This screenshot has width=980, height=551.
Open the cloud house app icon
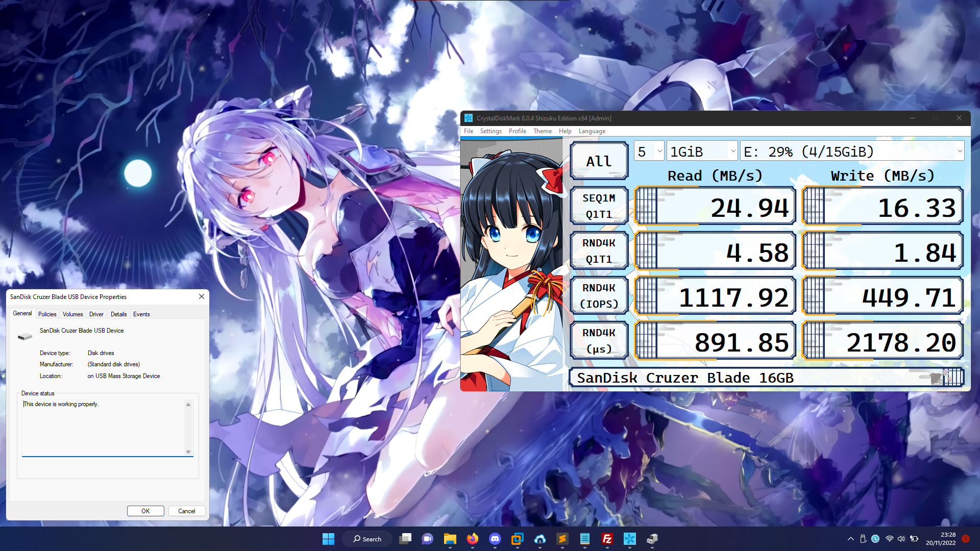point(540,539)
